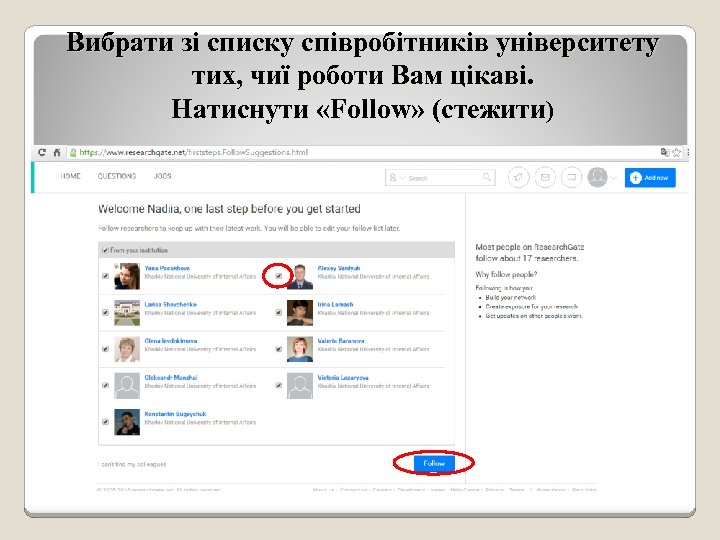Screen dimensions: 720x540
Task: Click the researchgate.net URL in address bar
Action: click(x=193, y=152)
